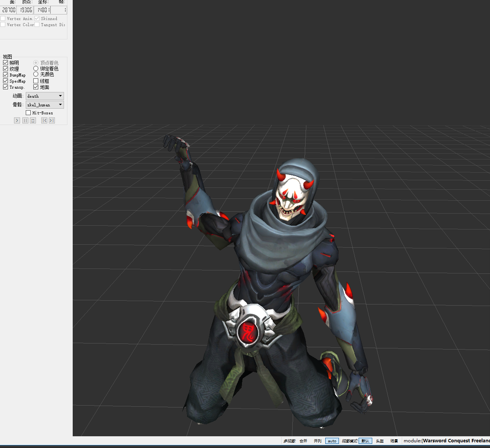This screenshot has height=448, width=490.
Task: Click the Skinned checkbox
Action: click(x=37, y=19)
